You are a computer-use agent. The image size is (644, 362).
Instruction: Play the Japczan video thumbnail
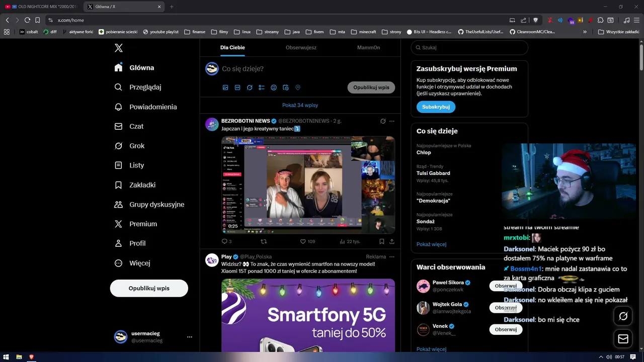click(308, 185)
